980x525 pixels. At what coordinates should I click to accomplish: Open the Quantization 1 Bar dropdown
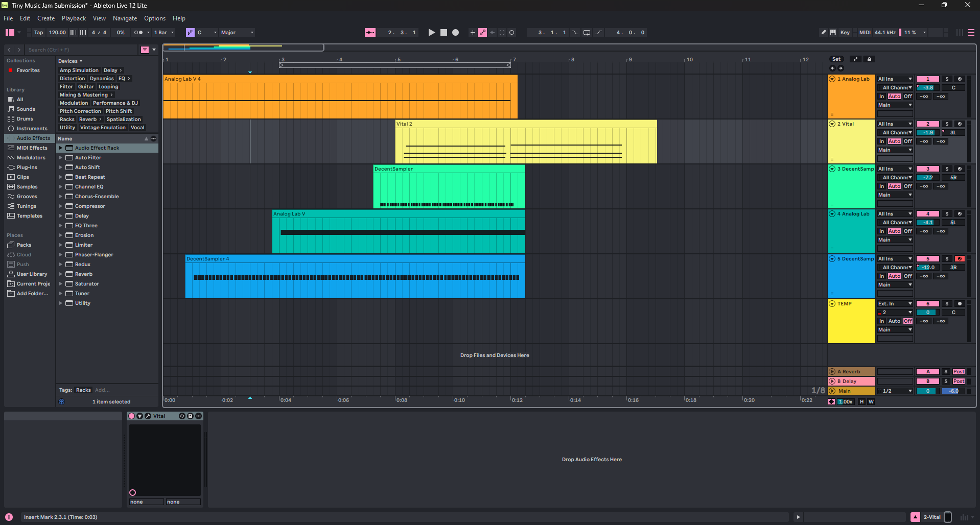[x=164, y=33]
